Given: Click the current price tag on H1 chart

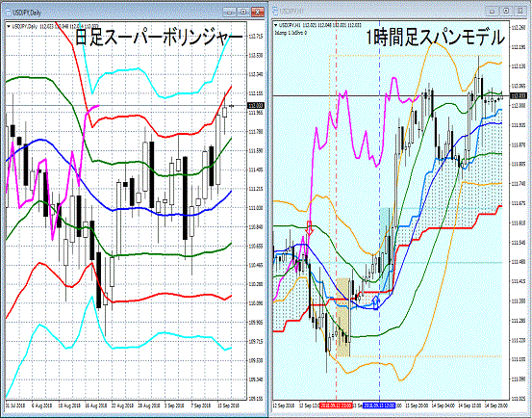Looking at the screenshot, I should [x=518, y=96].
